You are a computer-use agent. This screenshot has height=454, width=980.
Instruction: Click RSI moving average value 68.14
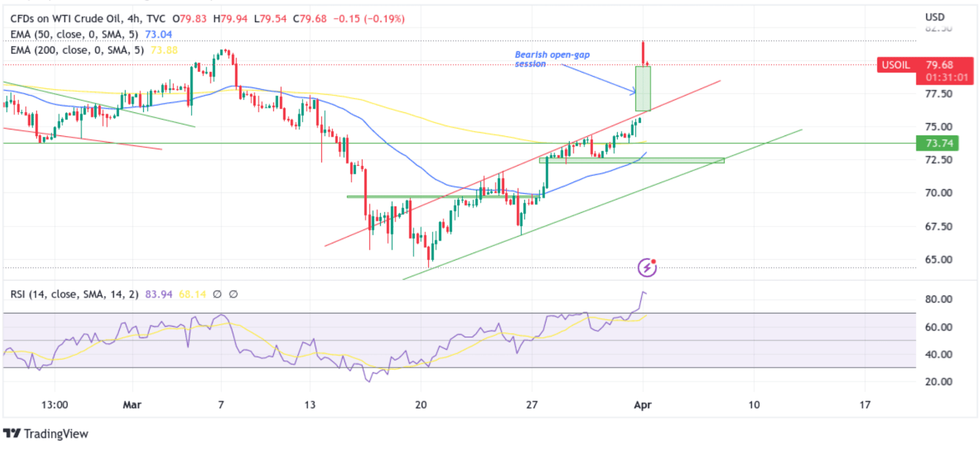pos(192,294)
